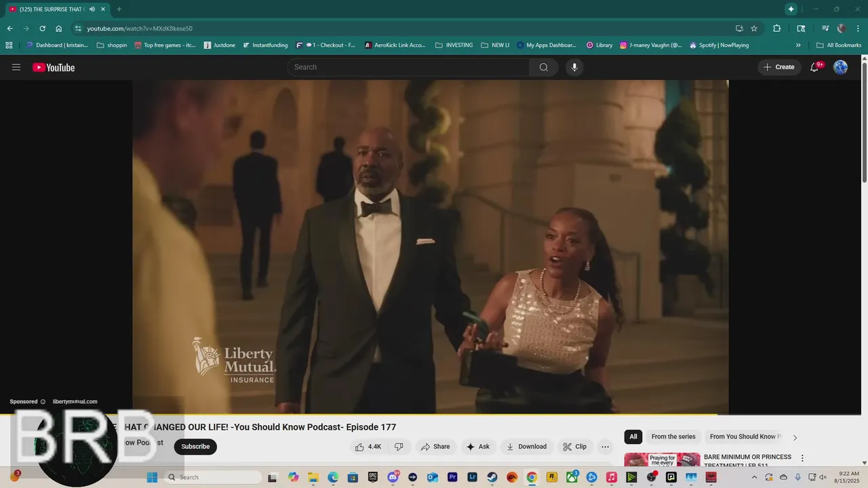Open Chrome extensions puzzle icon
The width and height of the screenshot is (868, 488).
[777, 28]
